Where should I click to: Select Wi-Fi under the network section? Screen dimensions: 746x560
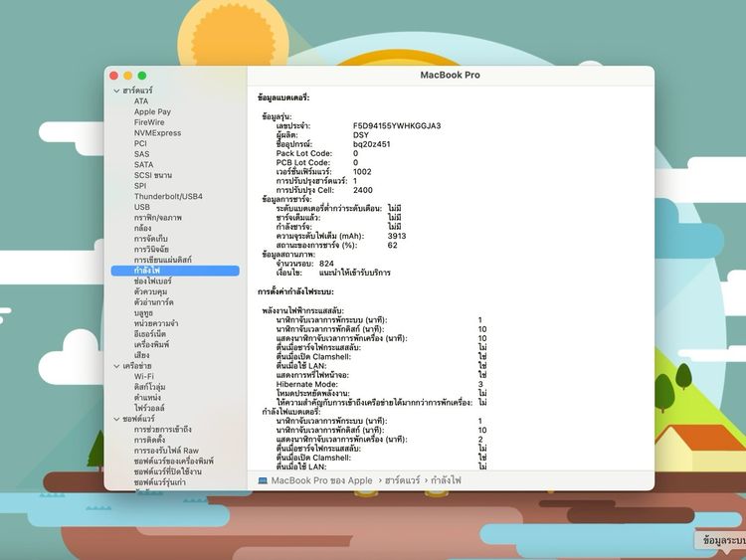point(144,376)
